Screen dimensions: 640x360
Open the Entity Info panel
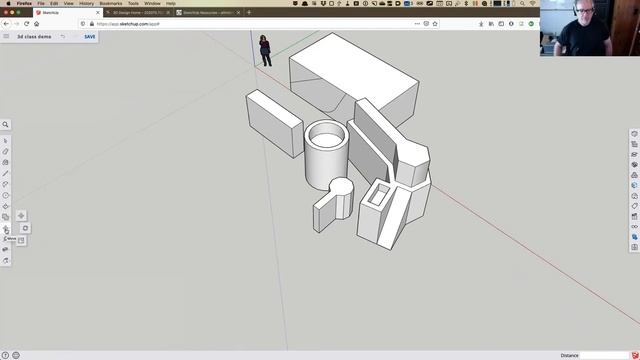tap(634, 134)
